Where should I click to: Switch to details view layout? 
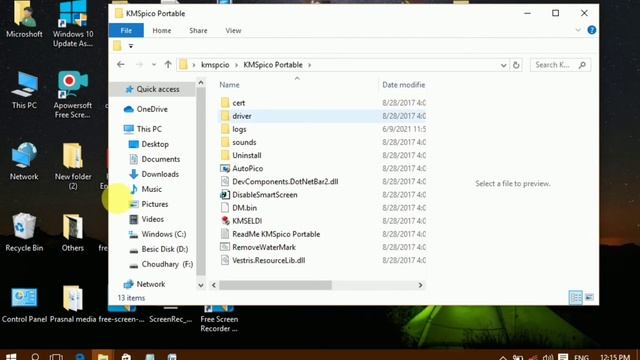click(x=576, y=298)
